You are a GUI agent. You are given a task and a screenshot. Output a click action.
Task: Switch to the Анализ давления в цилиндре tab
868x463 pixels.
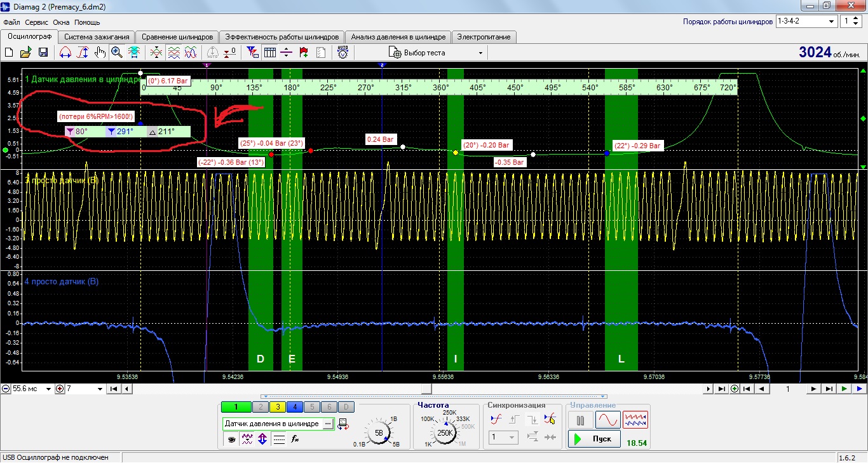pos(398,37)
